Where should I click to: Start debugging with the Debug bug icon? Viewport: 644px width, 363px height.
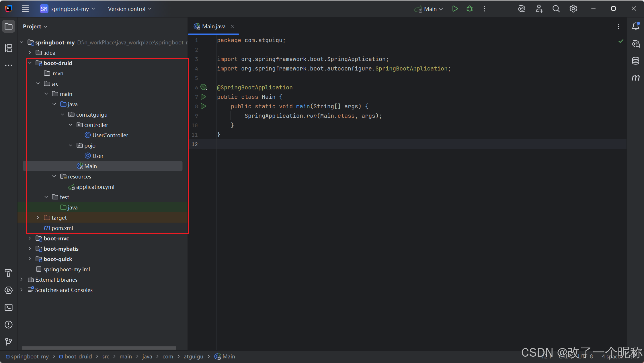pyautogui.click(x=469, y=9)
